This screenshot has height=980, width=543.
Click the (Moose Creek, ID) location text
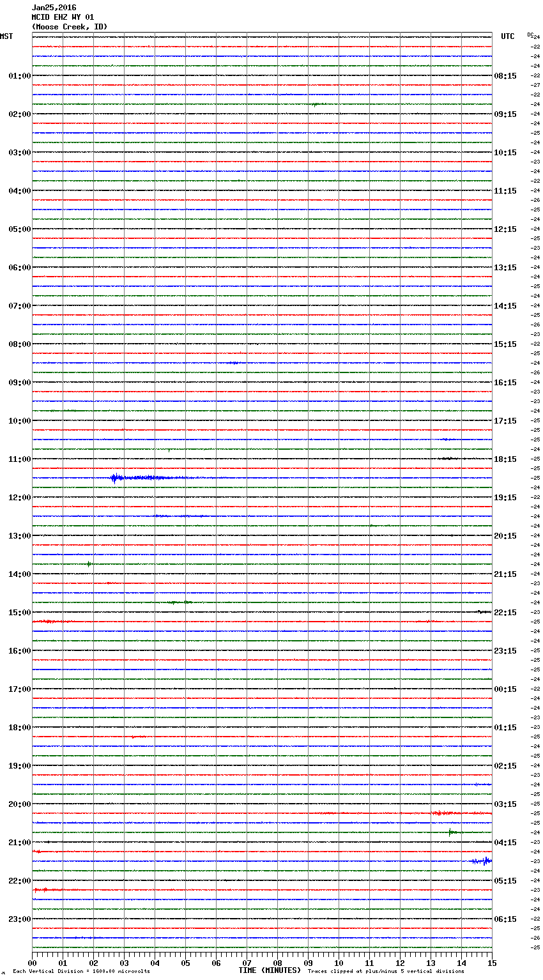(x=70, y=27)
